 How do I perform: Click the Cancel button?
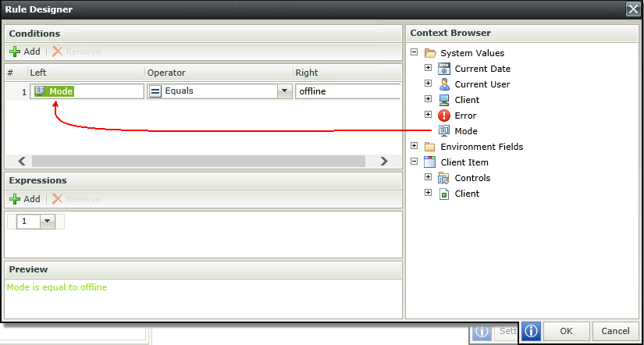615,331
